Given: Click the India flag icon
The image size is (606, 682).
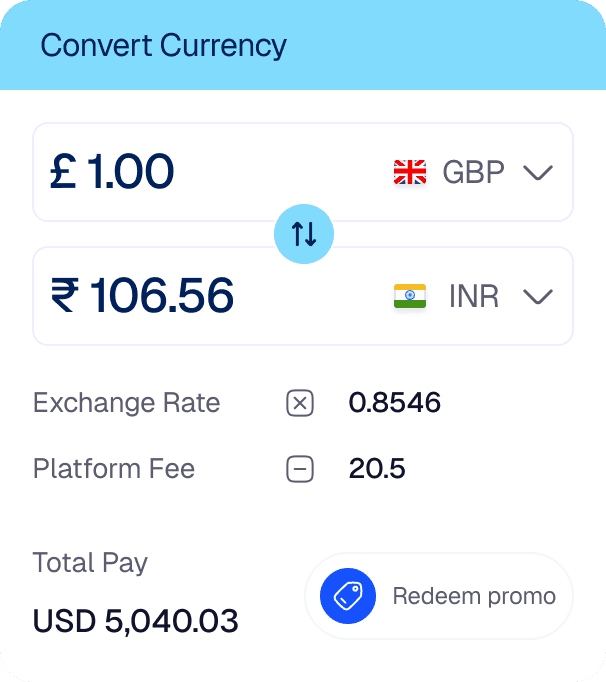Looking at the screenshot, I should [x=410, y=296].
